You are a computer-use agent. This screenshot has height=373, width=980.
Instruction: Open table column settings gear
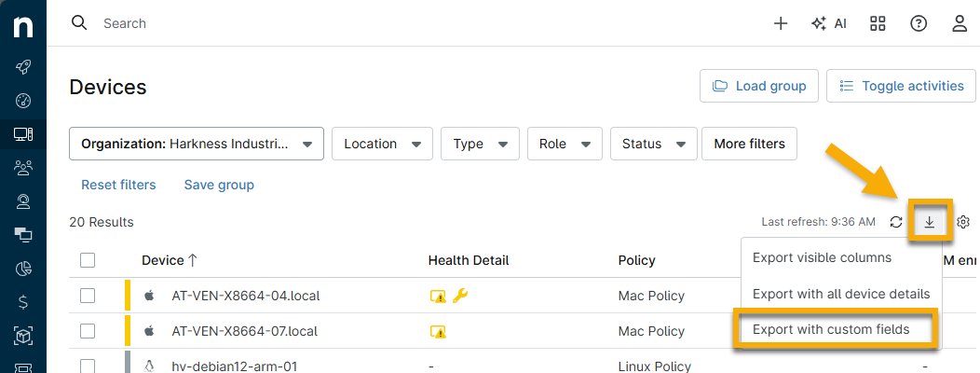point(964,222)
